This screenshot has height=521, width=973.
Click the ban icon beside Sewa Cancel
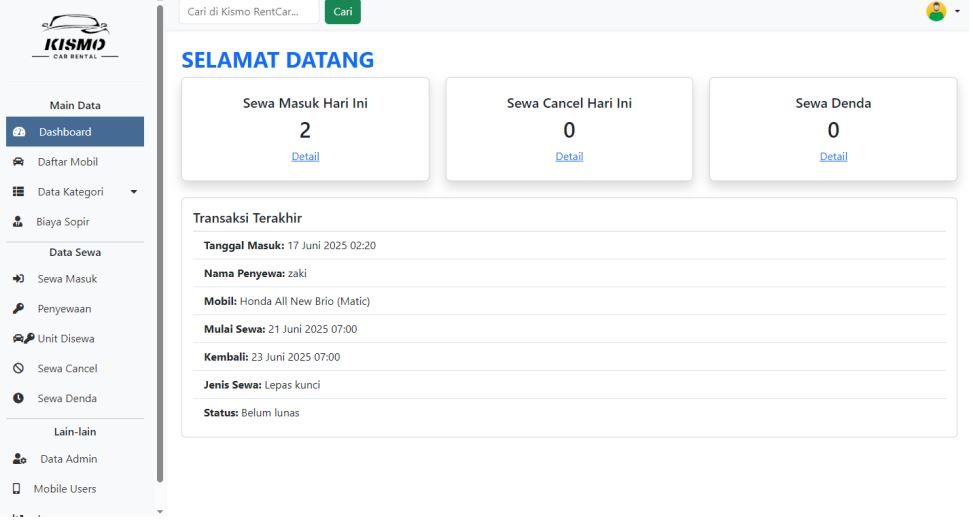pyautogui.click(x=18, y=369)
